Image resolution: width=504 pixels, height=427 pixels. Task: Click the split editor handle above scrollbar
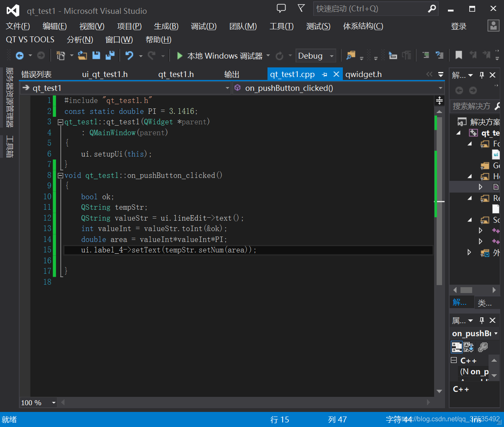[x=439, y=100]
